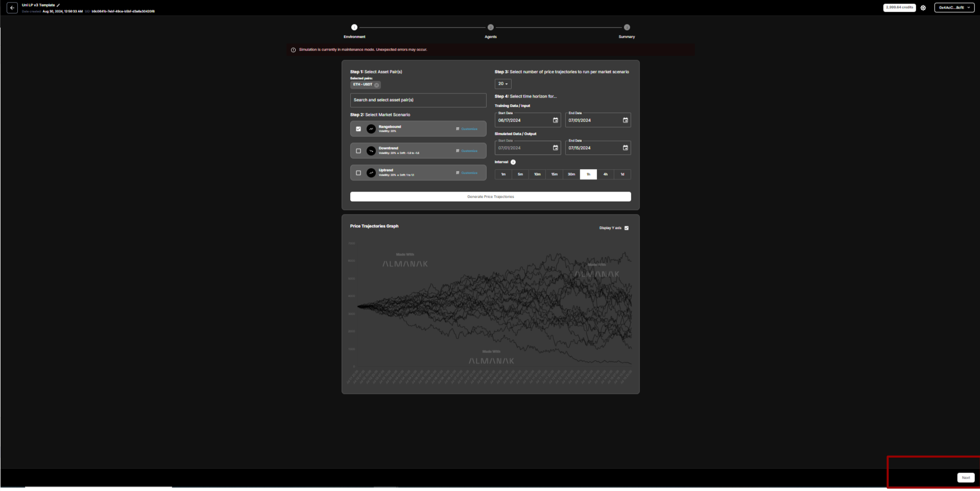Check the Downtrend market scenario

[x=358, y=151]
